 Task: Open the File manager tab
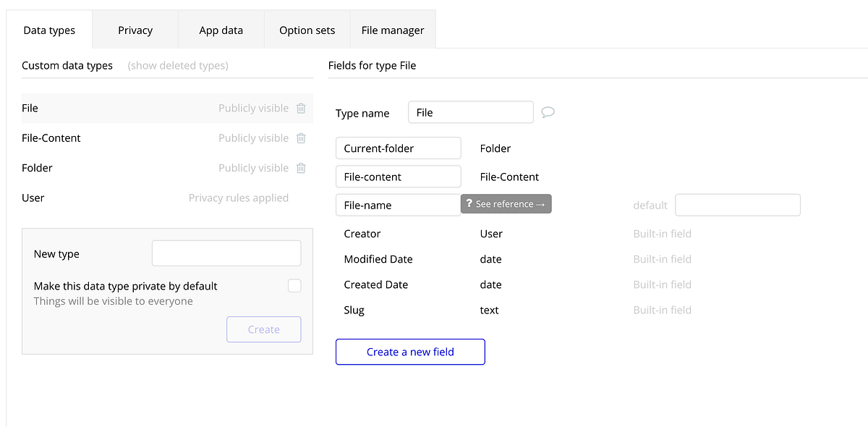(393, 30)
